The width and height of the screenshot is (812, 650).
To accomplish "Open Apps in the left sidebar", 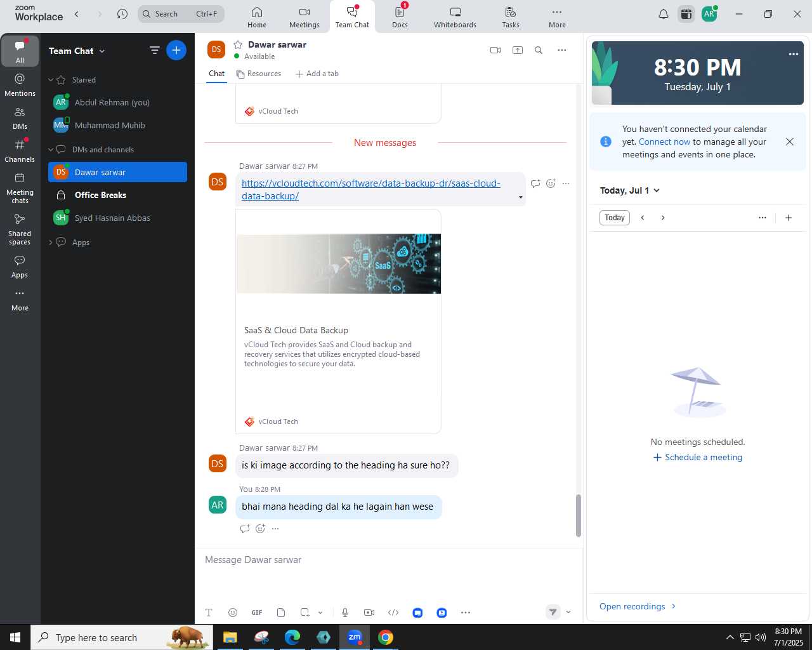I will [x=20, y=267].
